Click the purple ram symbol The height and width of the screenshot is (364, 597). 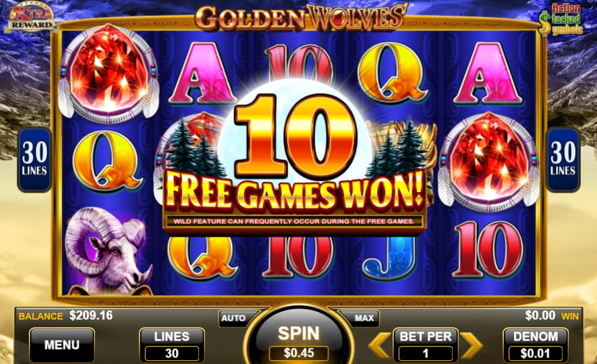pyautogui.click(x=108, y=251)
